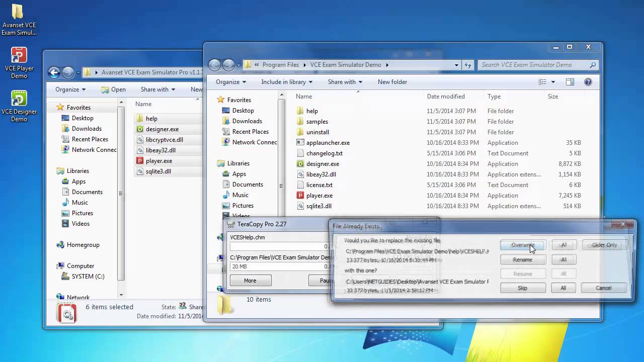The image size is (644, 362).
Task: Open Documents library in front window
Action: pos(248,185)
